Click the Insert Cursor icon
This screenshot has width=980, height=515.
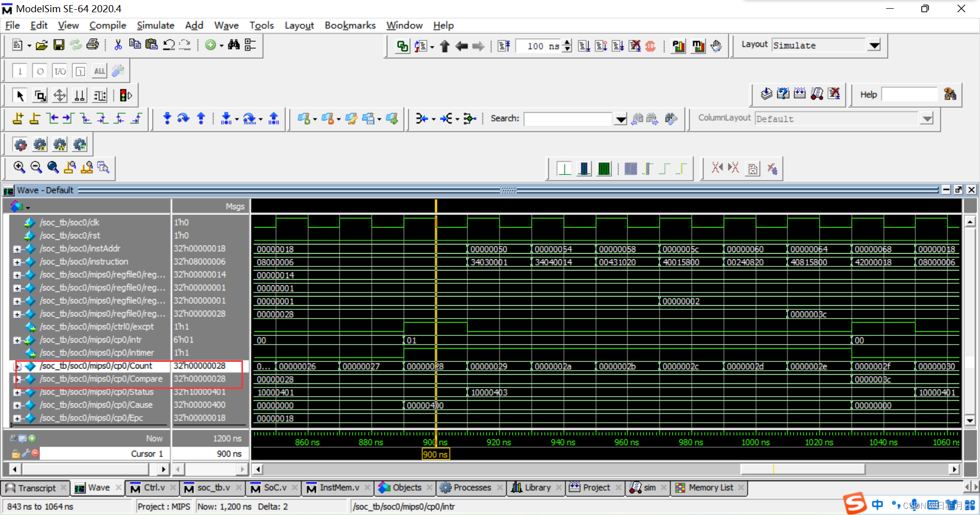18,118
